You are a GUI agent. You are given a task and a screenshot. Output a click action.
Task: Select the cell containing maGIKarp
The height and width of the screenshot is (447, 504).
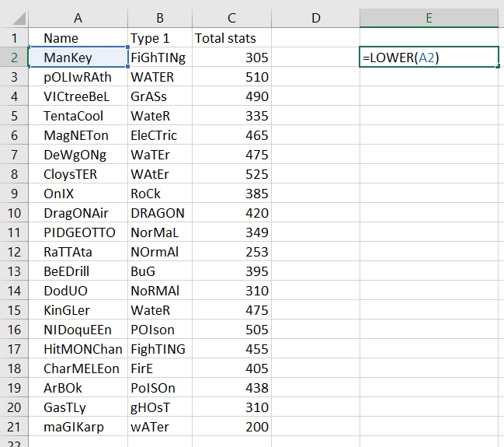click(78, 427)
